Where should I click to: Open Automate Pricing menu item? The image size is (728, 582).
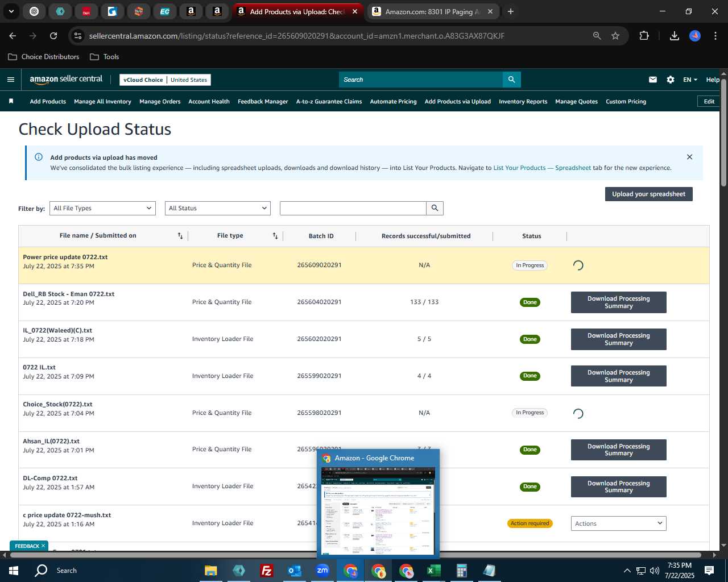pyautogui.click(x=393, y=101)
